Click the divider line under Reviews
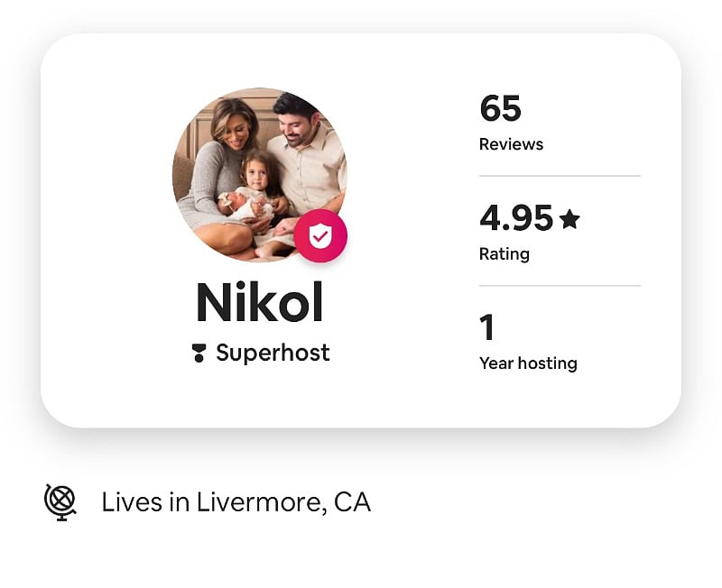 560,176
